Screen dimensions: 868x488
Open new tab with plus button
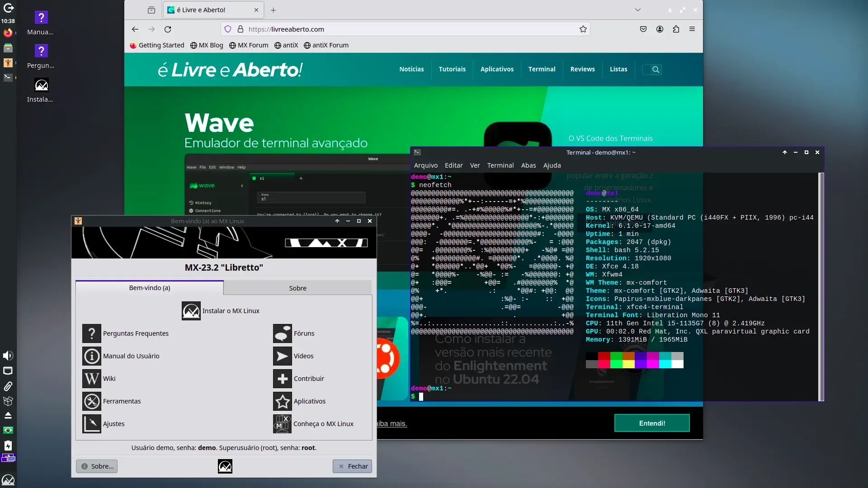(273, 10)
